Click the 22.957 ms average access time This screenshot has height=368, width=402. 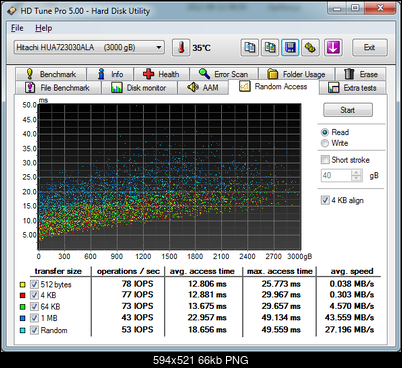point(207,317)
